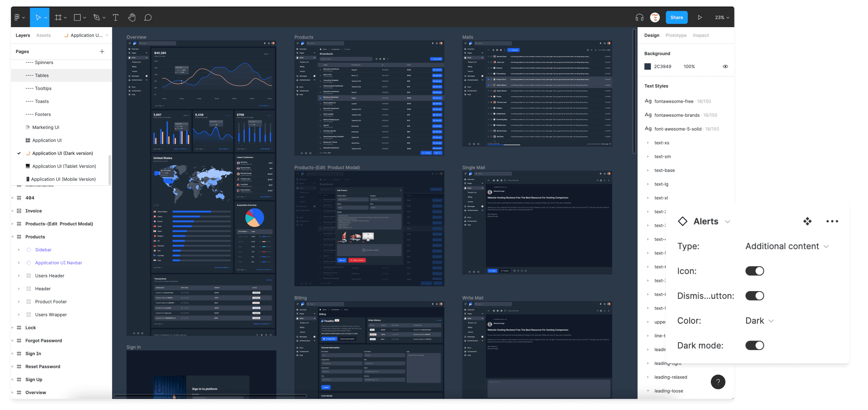Image resolution: width=868 pixels, height=410 pixels.
Task: Collapse the Products layer tree
Action: [12, 237]
